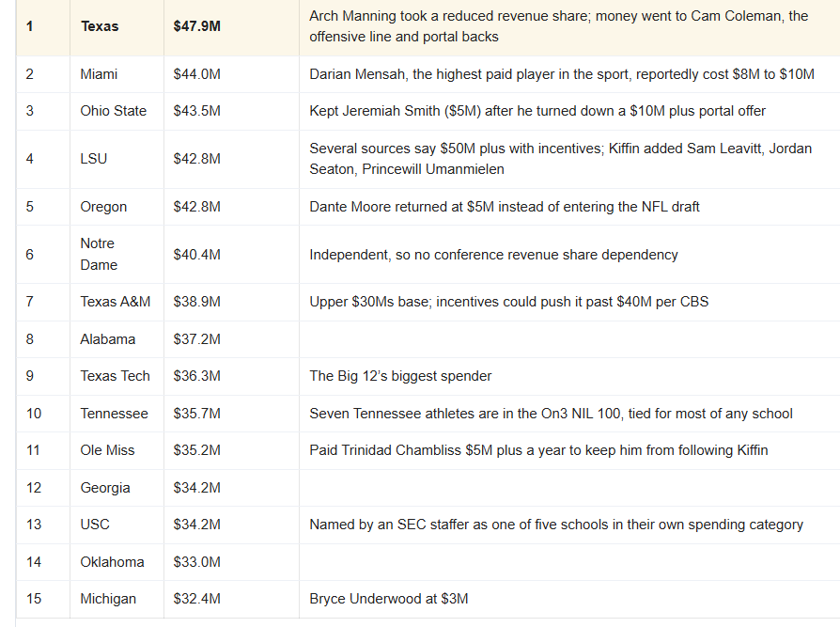
Task: Click Oklahoma's $33.0M amount
Action: pos(196,561)
